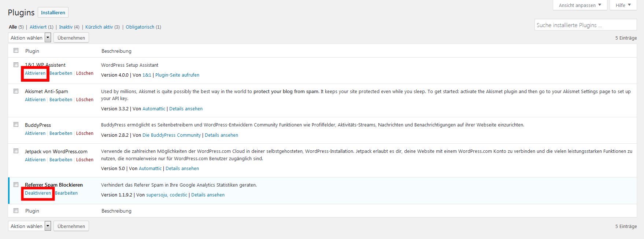Viewport: 644px width, 239px height.
Task: Filter by Kürzlich aktiv plugins
Action: pyautogui.click(x=99, y=27)
